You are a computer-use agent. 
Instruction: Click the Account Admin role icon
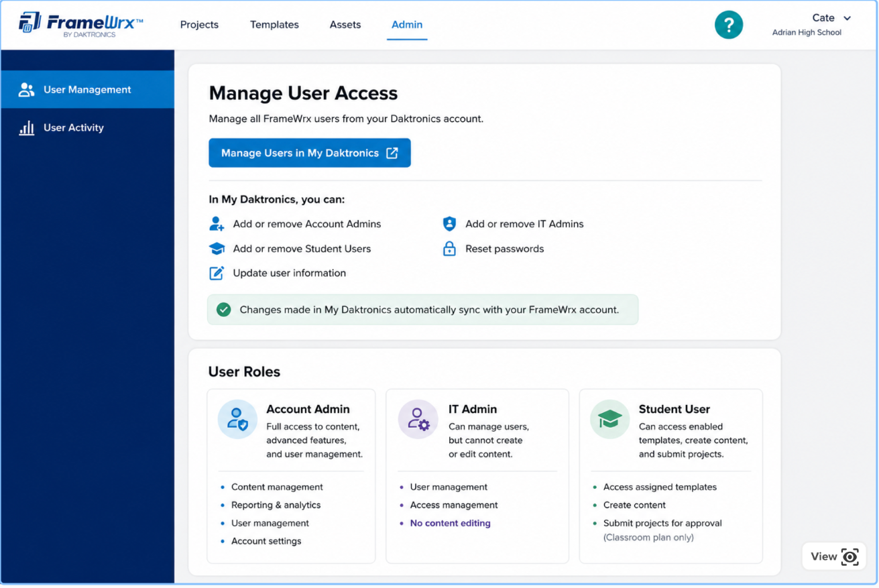pos(237,419)
